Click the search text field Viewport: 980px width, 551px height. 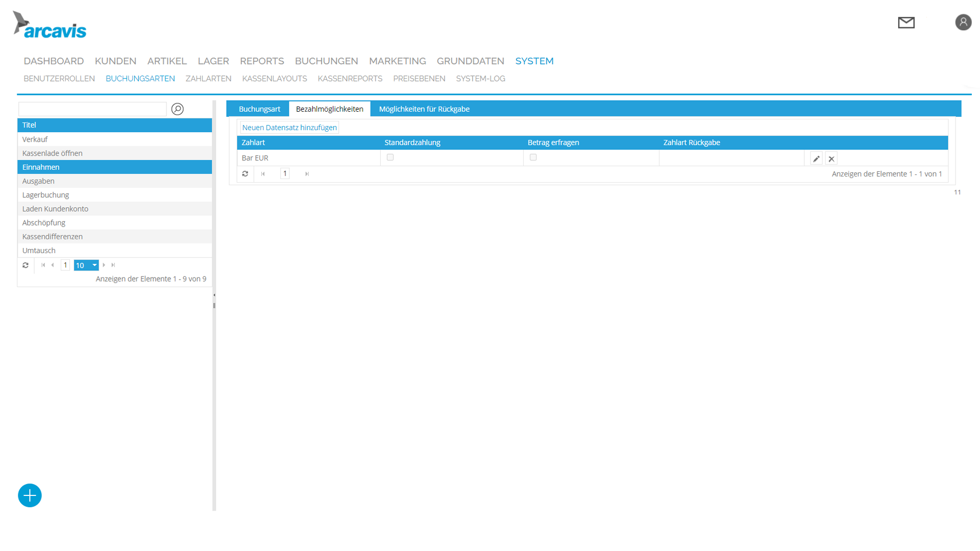point(92,109)
